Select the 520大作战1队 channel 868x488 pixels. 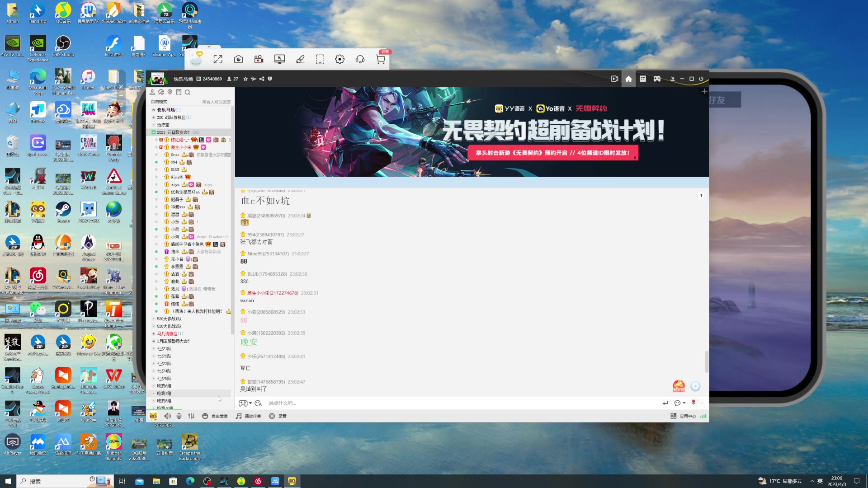click(x=169, y=319)
